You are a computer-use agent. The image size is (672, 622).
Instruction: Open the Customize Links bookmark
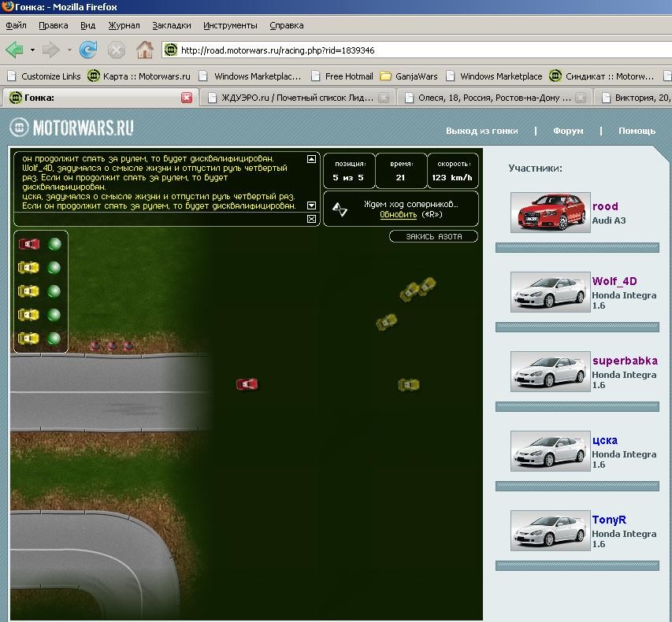click(x=44, y=76)
